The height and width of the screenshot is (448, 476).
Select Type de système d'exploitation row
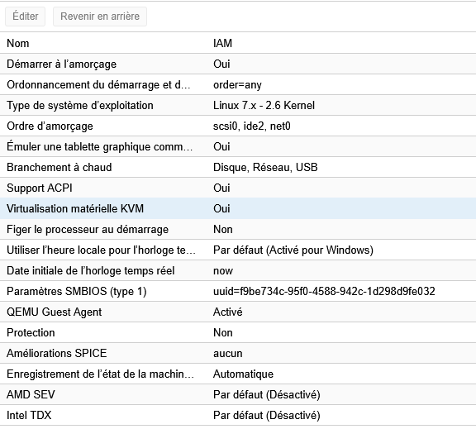(x=238, y=106)
